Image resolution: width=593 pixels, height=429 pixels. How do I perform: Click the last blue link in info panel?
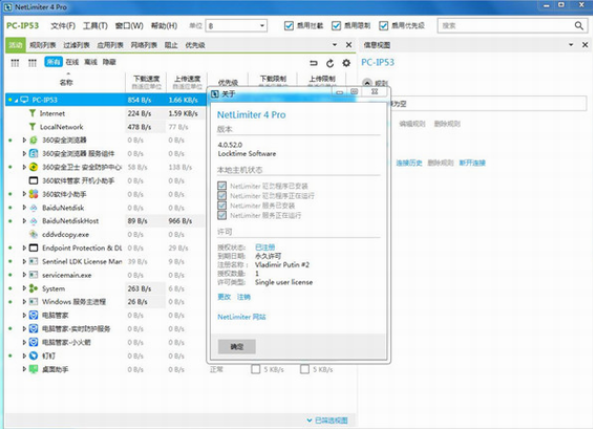(x=472, y=163)
